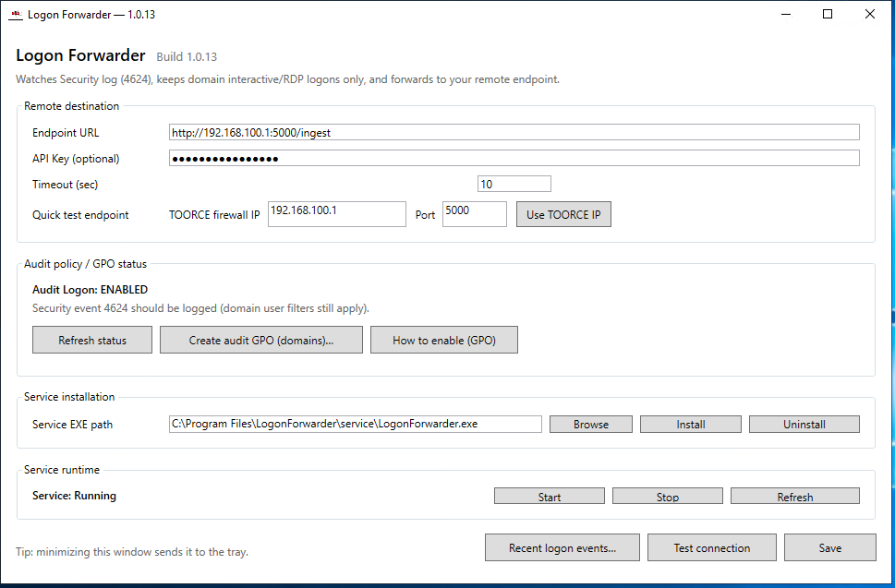Image resolution: width=895 pixels, height=588 pixels.
Task: Refresh the service runtime status
Action: 794,497
